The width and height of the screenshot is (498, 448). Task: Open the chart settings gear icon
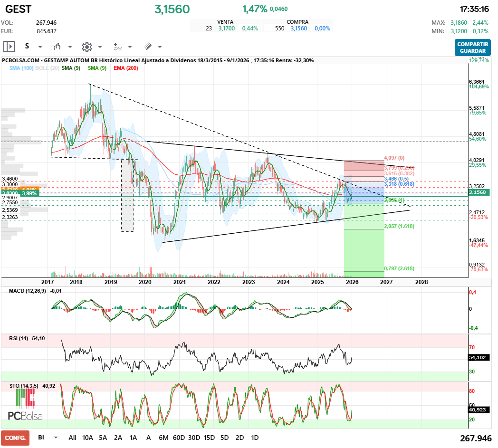tap(87, 47)
